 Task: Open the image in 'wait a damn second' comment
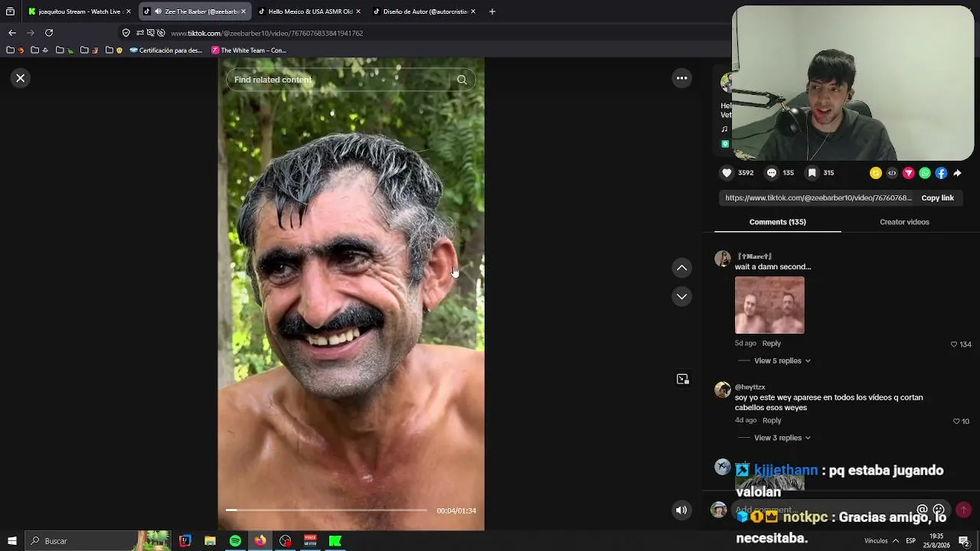tap(769, 305)
